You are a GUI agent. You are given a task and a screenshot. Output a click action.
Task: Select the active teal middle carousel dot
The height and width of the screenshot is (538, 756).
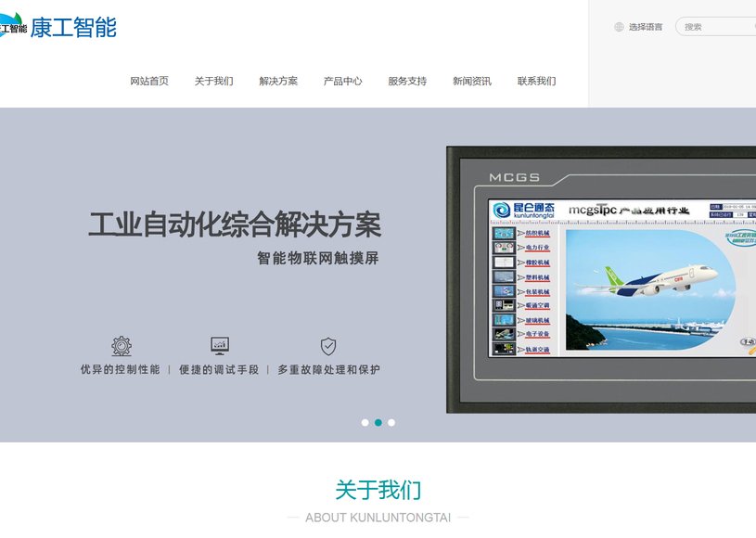(x=378, y=422)
